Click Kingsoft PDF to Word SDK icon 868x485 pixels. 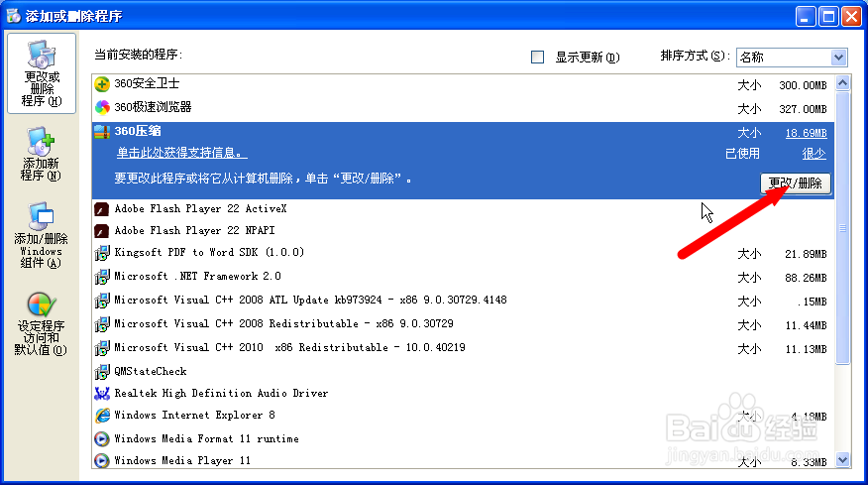point(102,253)
